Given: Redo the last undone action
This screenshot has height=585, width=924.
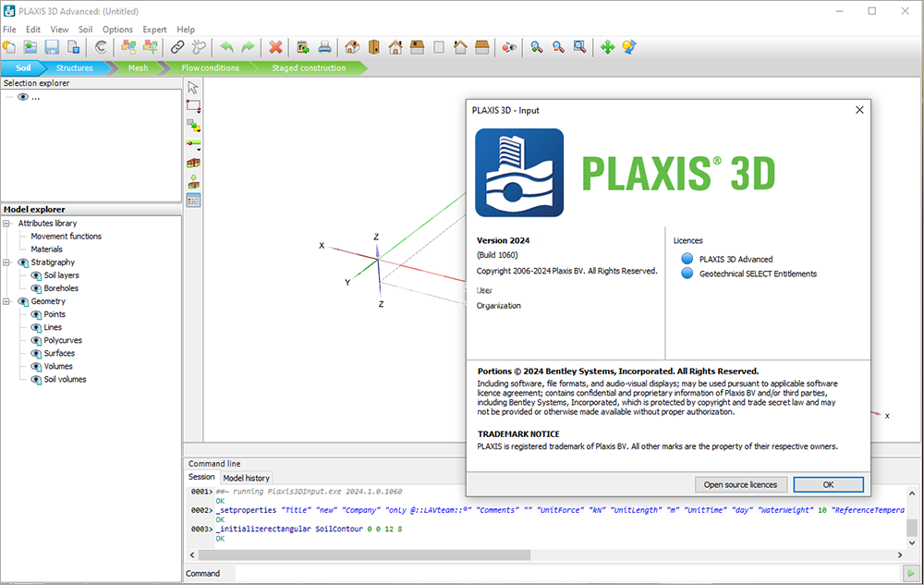Looking at the screenshot, I should pyautogui.click(x=247, y=46).
